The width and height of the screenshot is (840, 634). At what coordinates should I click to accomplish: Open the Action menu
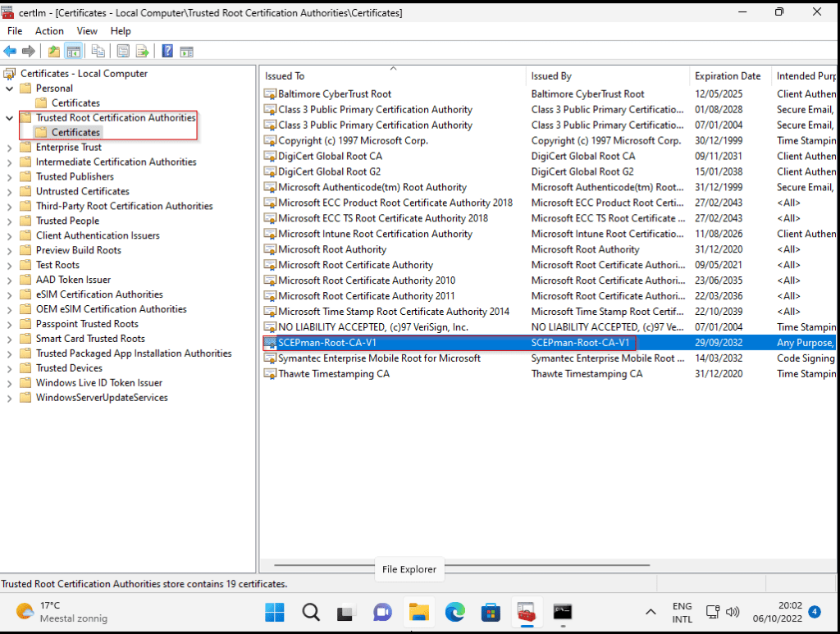tap(49, 31)
